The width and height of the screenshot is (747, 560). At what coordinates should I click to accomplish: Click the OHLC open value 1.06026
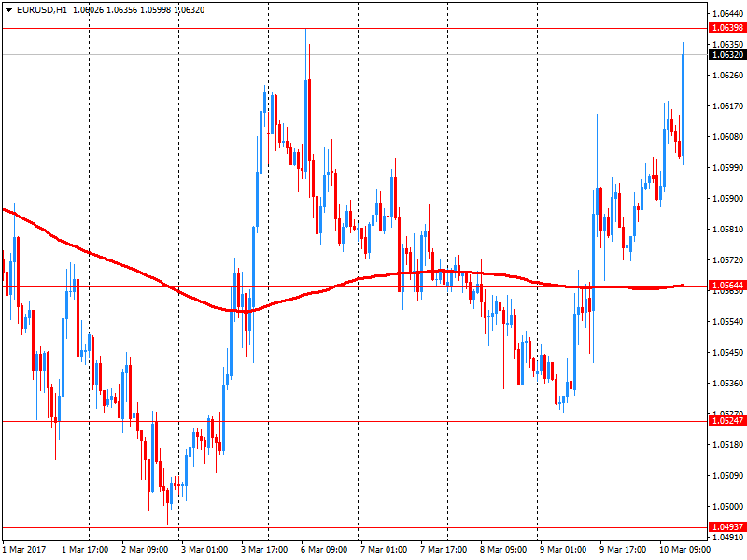tap(88, 10)
